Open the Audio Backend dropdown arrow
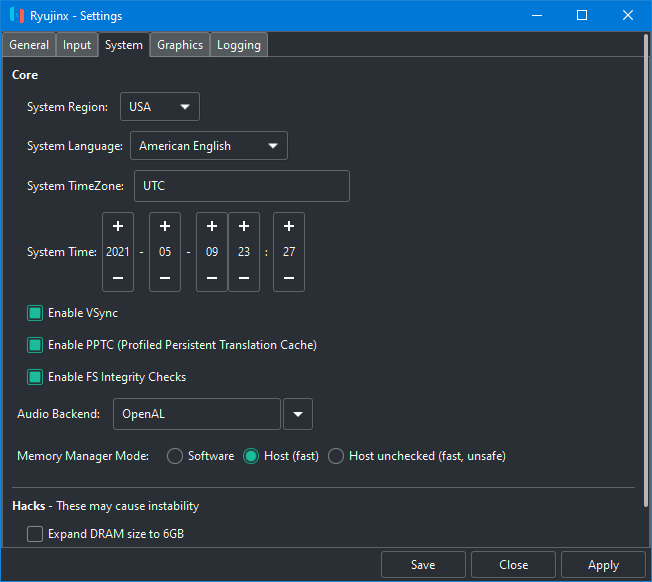The image size is (652, 582). click(x=298, y=413)
